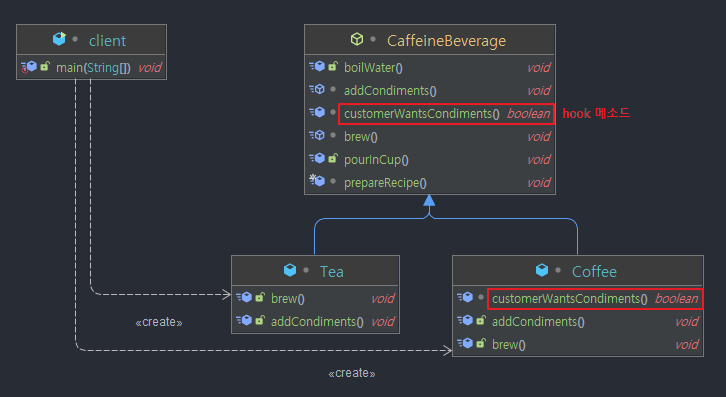
Task: Select customerWantsCondiments() in CaffeineBeverage
Action: [x=422, y=114]
